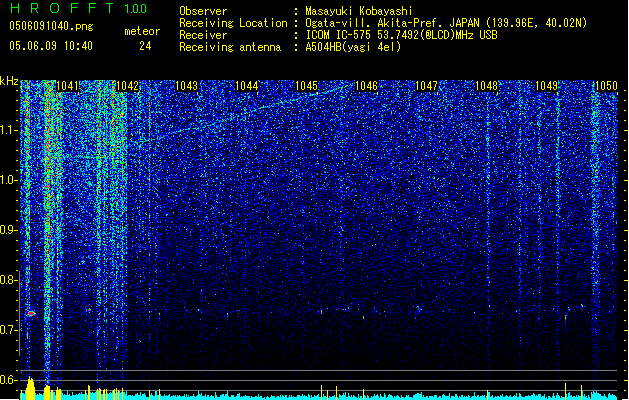
Task: Click observer name Masayuki Kobayashi
Action: (359, 11)
